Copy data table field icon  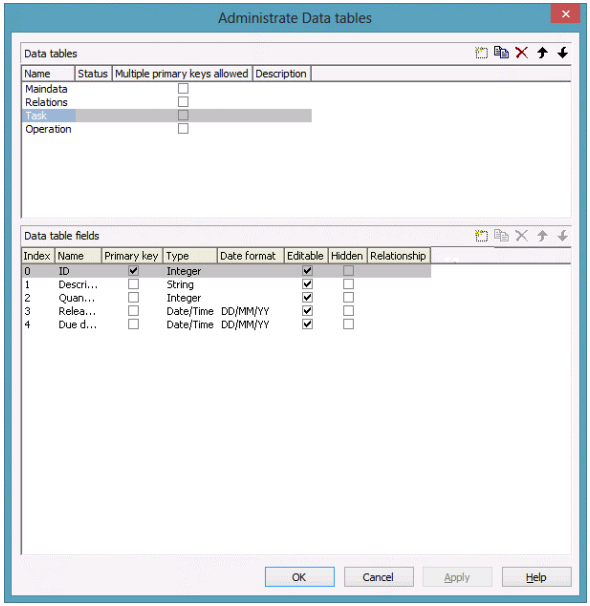(x=501, y=236)
